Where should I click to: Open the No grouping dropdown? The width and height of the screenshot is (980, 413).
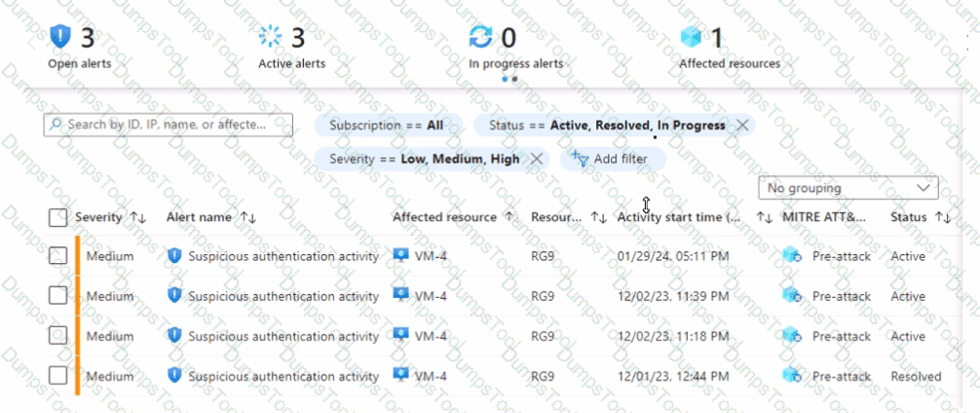click(x=848, y=187)
